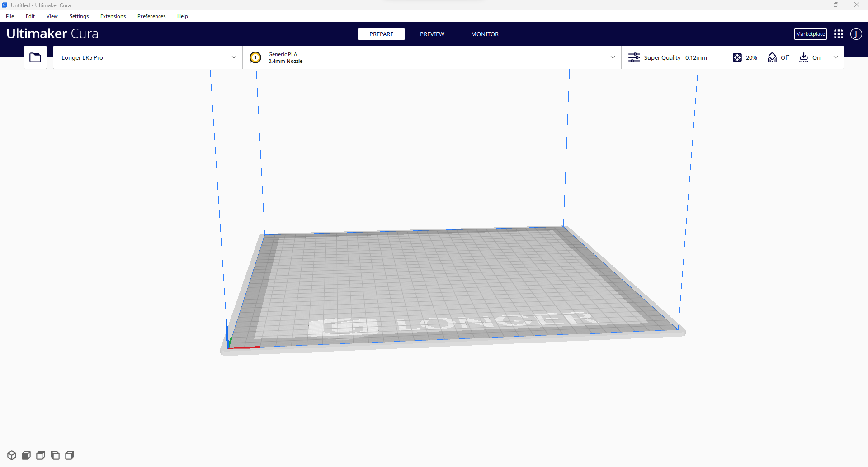Click Super Quality - 0.12mm profile text
Viewport: 868px width, 467px height.
coord(675,57)
